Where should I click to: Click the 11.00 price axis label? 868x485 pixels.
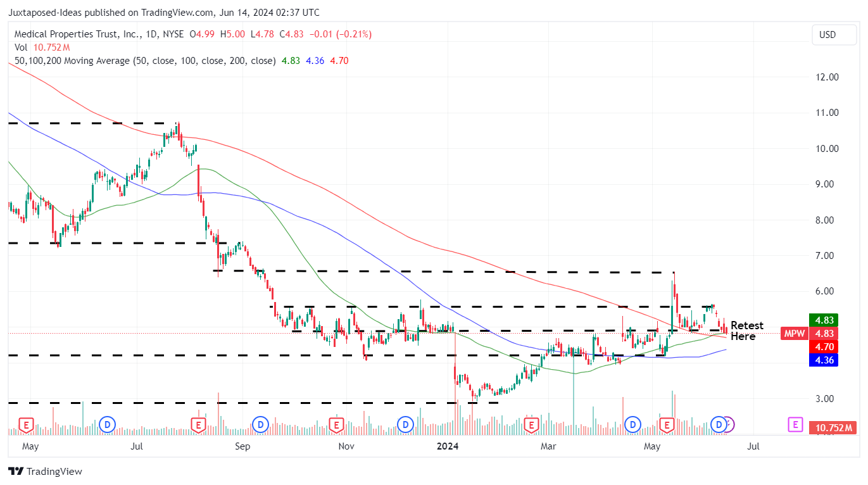click(x=827, y=113)
